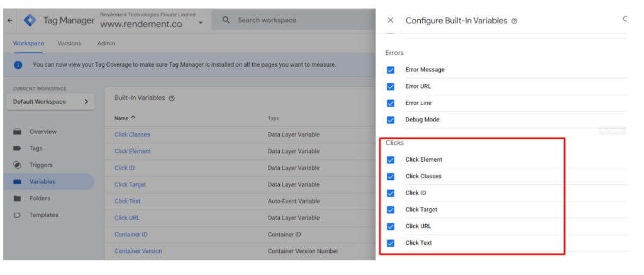Image resolution: width=644 pixels, height=275 pixels.
Task: Open the Click ID variable link
Action: pyautogui.click(x=125, y=168)
